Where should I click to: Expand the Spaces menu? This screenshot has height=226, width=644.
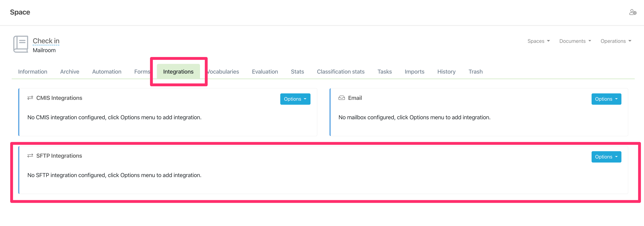(538, 41)
